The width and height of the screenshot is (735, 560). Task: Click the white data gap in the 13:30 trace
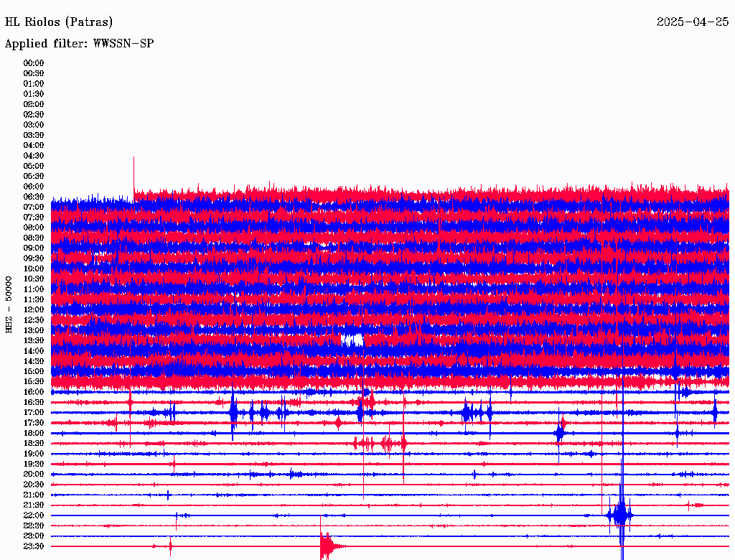(352, 340)
